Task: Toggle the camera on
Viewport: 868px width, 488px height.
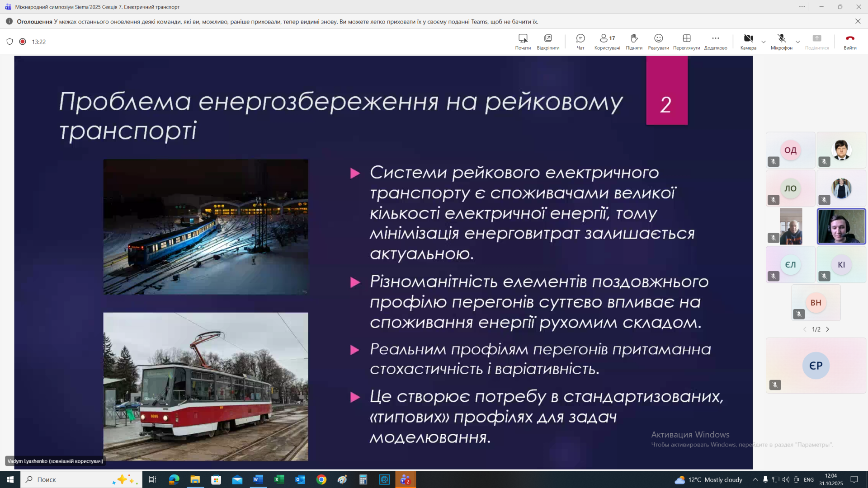Action: (x=748, y=41)
